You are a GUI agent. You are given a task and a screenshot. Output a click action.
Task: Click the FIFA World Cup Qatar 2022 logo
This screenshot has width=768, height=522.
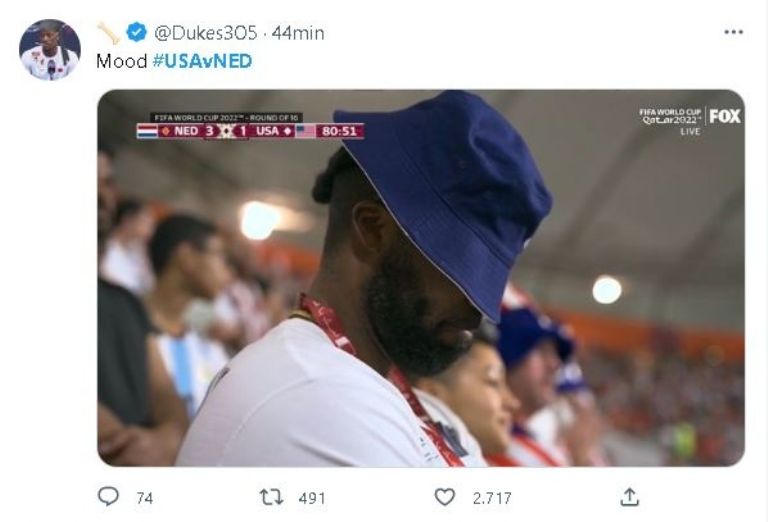671,116
